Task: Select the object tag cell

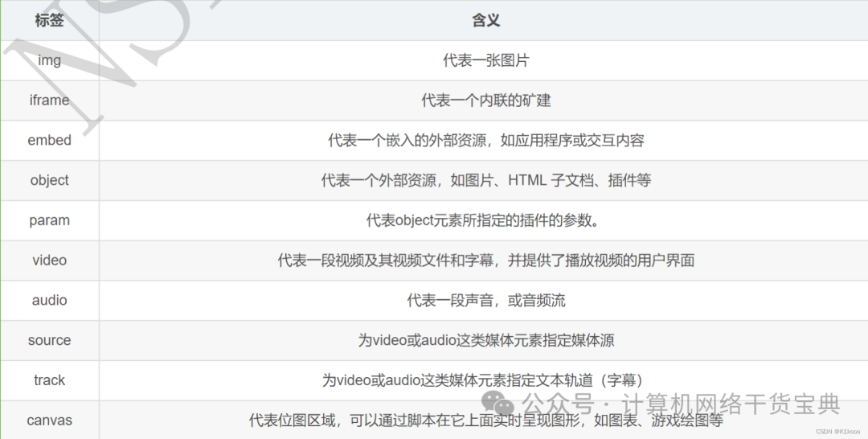Action: 49,180
